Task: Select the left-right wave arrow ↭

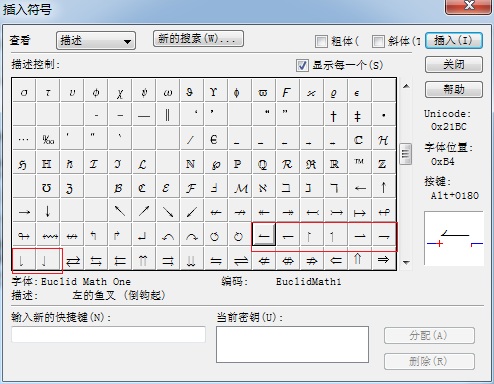Action: pyautogui.click(x=48, y=235)
